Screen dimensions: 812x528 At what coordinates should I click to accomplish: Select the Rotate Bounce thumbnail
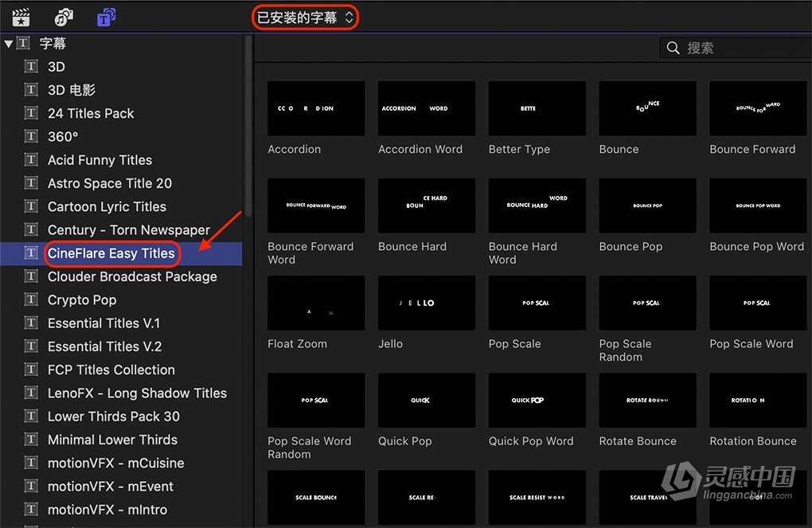tap(647, 401)
